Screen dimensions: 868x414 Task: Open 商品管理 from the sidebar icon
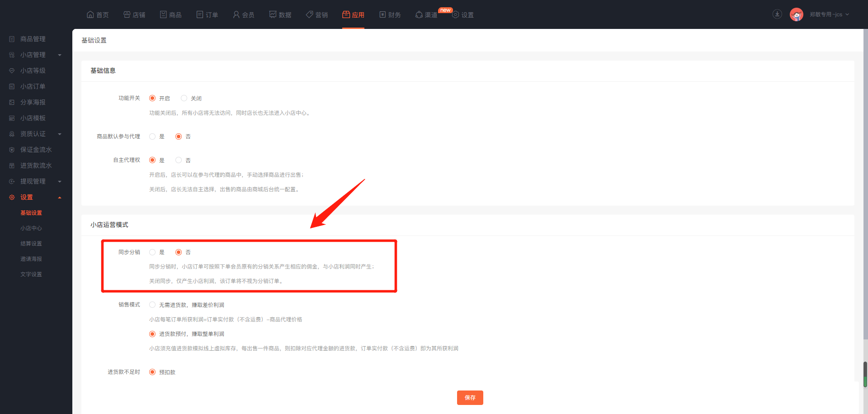point(12,39)
